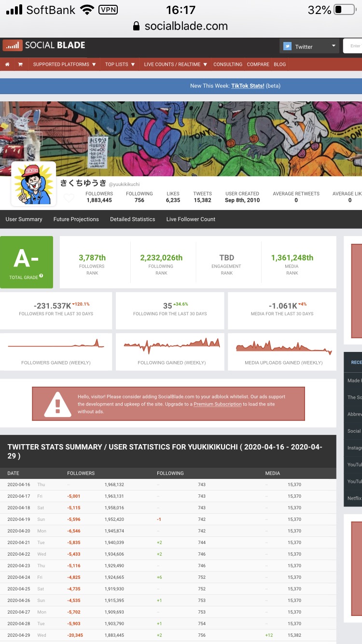Click the -5,001 follower change value
The height and width of the screenshot is (644, 362).
click(x=73, y=496)
